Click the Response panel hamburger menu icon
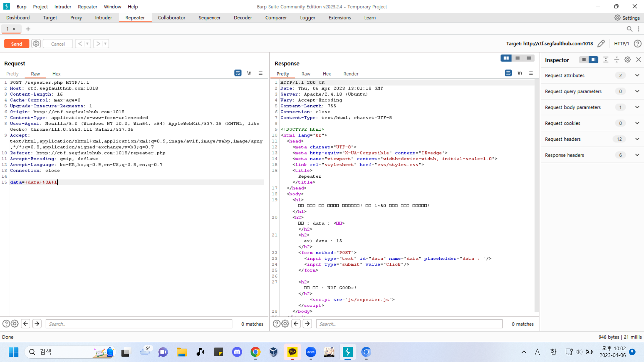 pos(531,73)
